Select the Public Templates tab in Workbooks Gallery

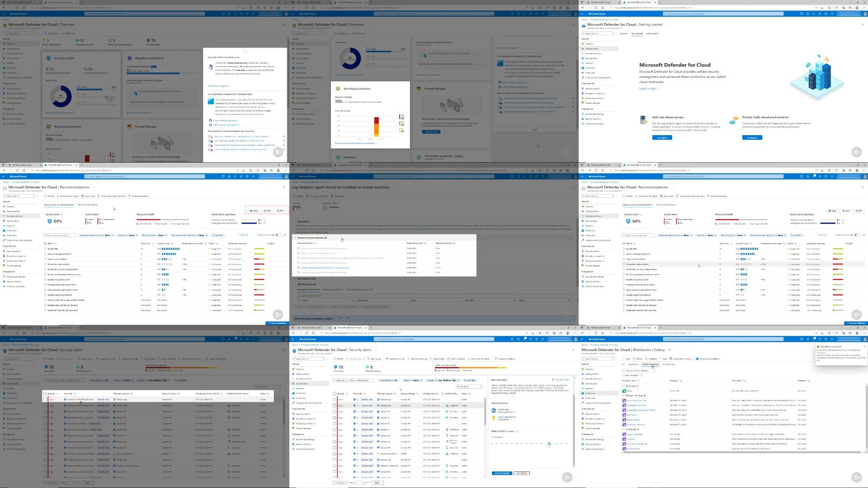click(x=651, y=364)
